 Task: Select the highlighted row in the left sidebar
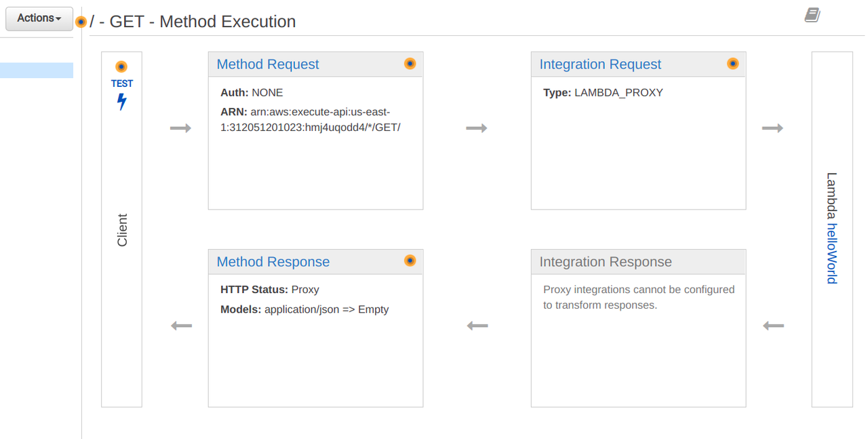point(37,71)
